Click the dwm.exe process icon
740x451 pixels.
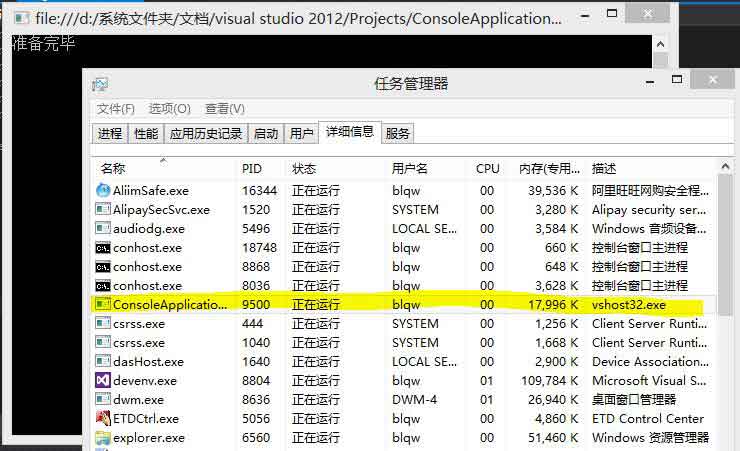click(x=103, y=400)
